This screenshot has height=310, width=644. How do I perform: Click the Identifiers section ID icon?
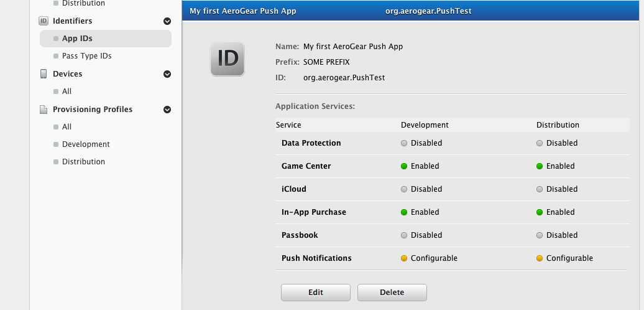pyautogui.click(x=44, y=21)
